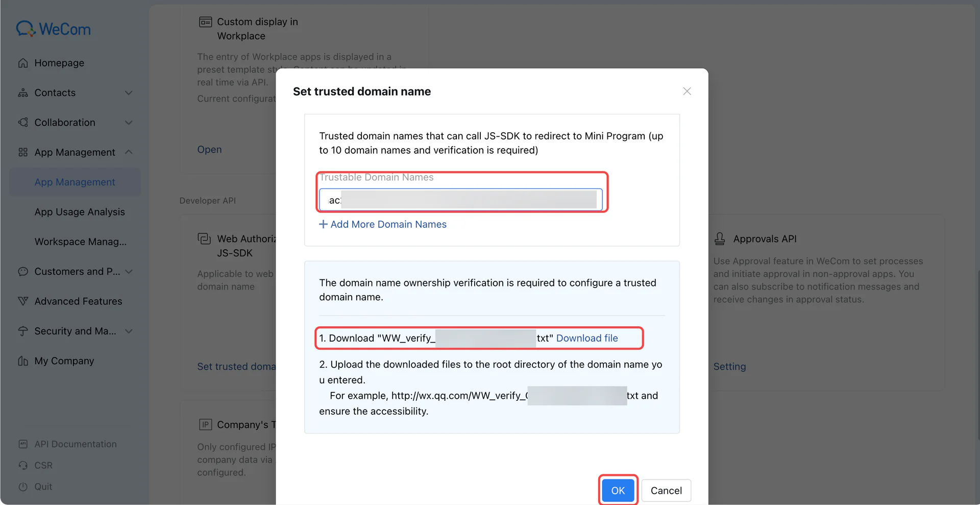Click the Collaboration icon in sidebar

[x=23, y=123]
